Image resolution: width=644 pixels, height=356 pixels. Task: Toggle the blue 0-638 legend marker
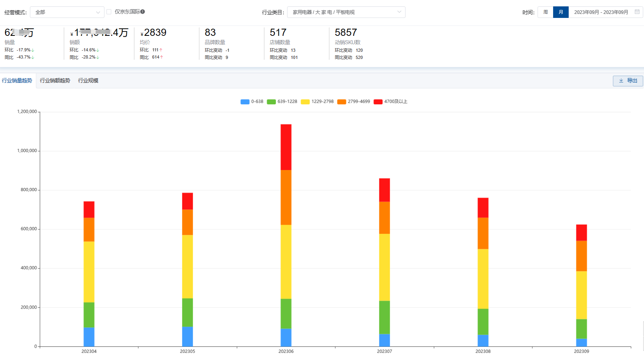click(x=245, y=102)
